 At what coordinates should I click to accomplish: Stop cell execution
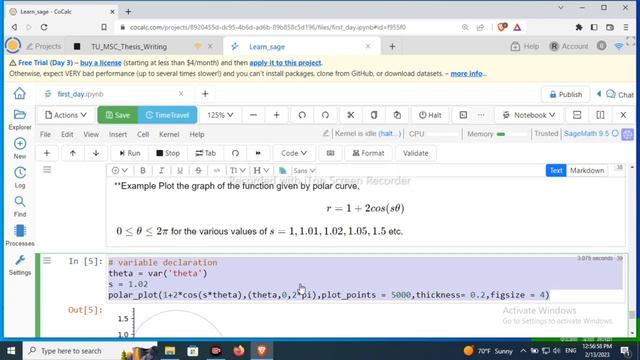[168, 153]
